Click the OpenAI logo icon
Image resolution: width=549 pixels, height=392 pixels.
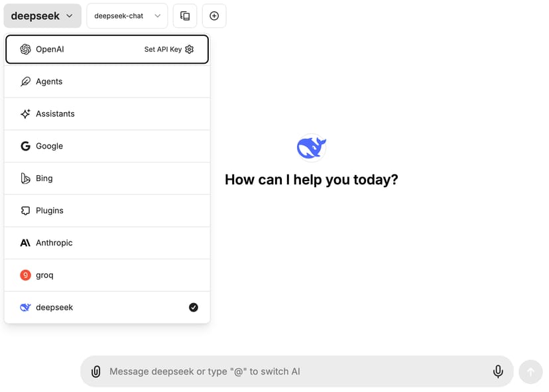click(25, 49)
